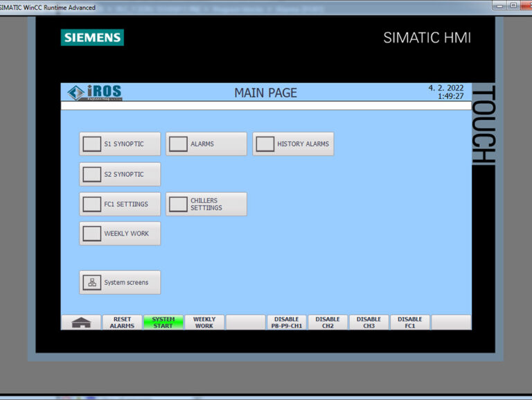Toggle DISABLE P8-P9-CH1
Image resolution: width=532 pixels, height=400 pixels.
[287, 322]
